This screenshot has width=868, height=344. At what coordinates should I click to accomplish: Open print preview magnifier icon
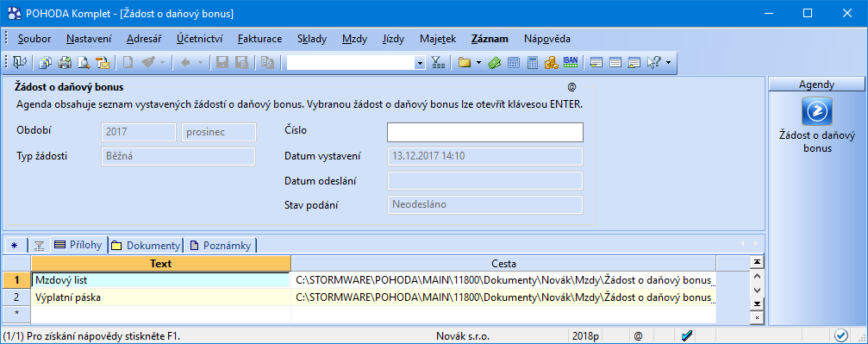[x=84, y=63]
